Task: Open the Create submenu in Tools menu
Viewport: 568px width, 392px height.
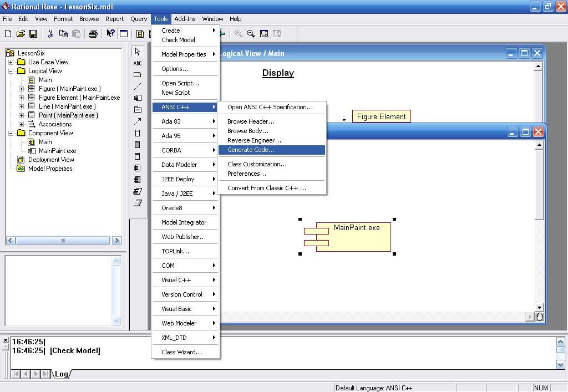Action: [x=185, y=30]
